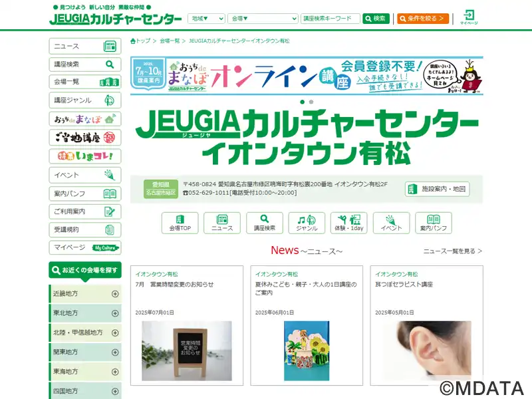The width and height of the screenshot is (532, 399).
Task: Open the ご当地講座 sidebar banner
Action: pos(85,138)
